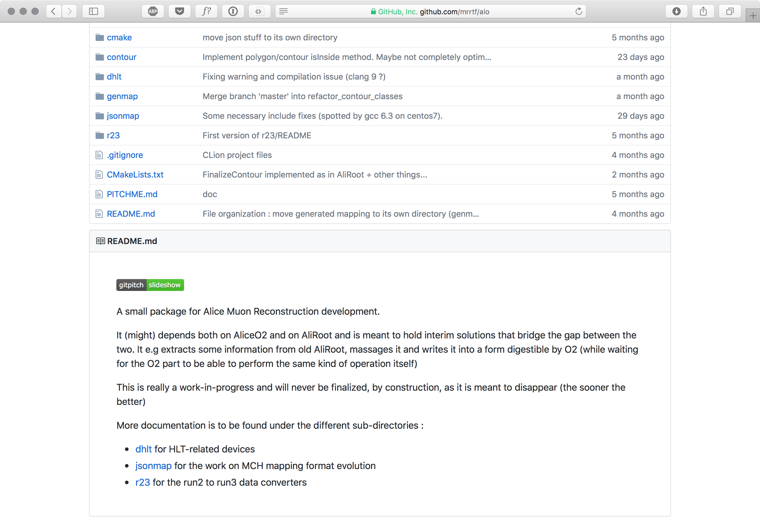Screen dimensions: 760x532
Task: Reload the page with refresh icon
Action: coord(579,12)
